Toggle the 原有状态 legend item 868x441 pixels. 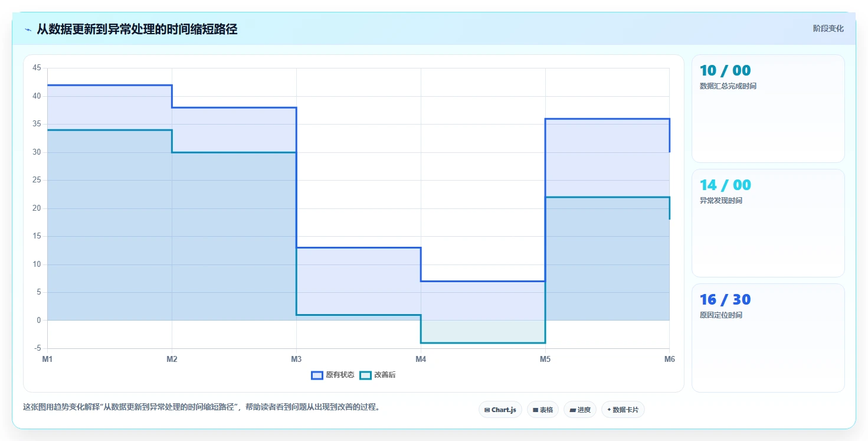point(333,375)
